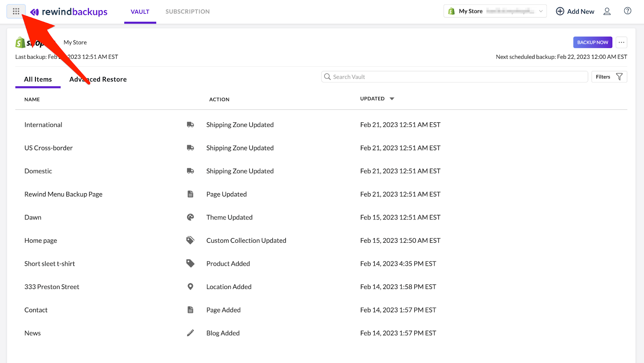Click the shipping truck icon beside International
This screenshot has height=363, width=644.
pyautogui.click(x=190, y=124)
